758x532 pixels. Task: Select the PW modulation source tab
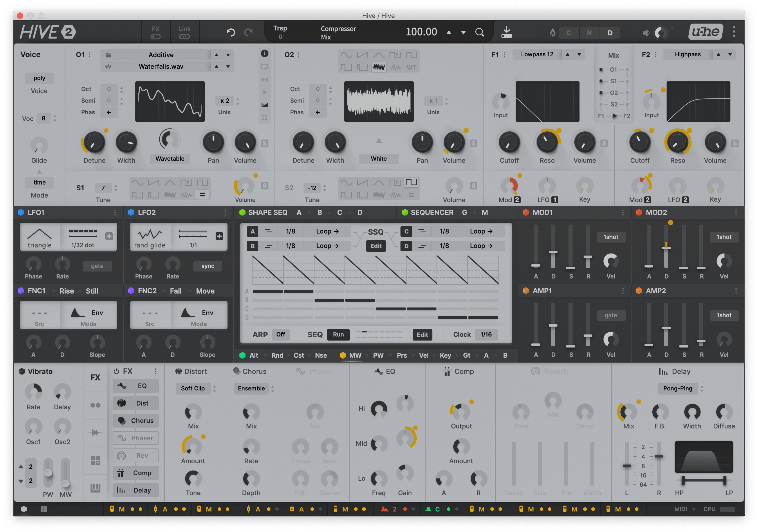click(x=378, y=355)
